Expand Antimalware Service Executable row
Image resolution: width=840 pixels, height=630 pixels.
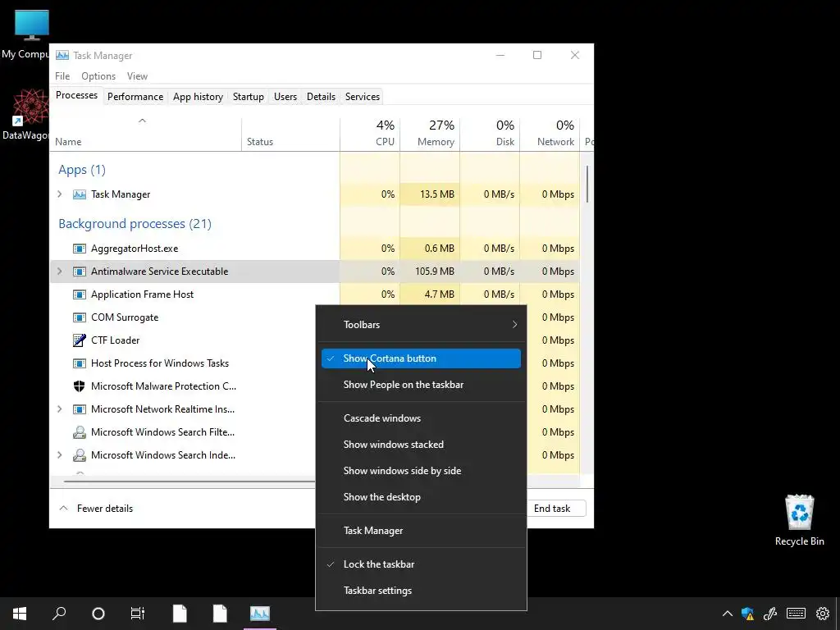tap(59, 272)
